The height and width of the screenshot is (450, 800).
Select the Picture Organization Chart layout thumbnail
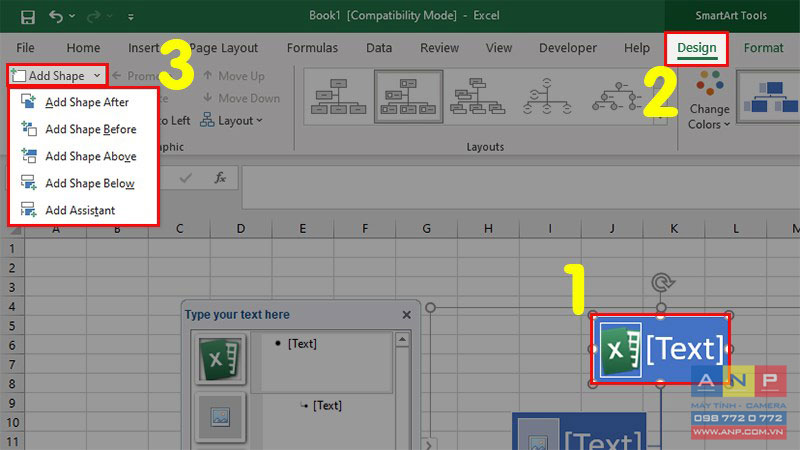408,96
